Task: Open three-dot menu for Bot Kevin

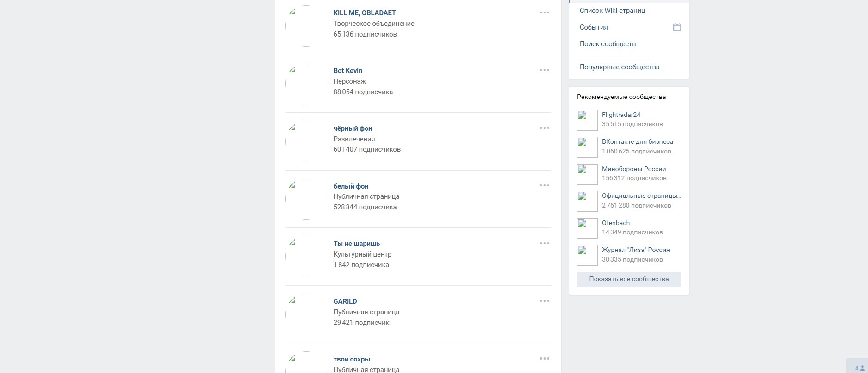Action: click(544, 70)
